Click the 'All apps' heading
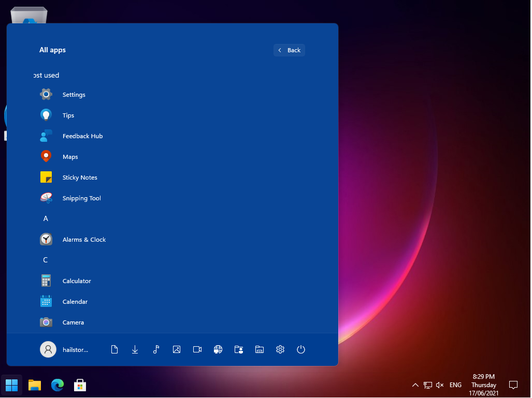 [53, 50]
